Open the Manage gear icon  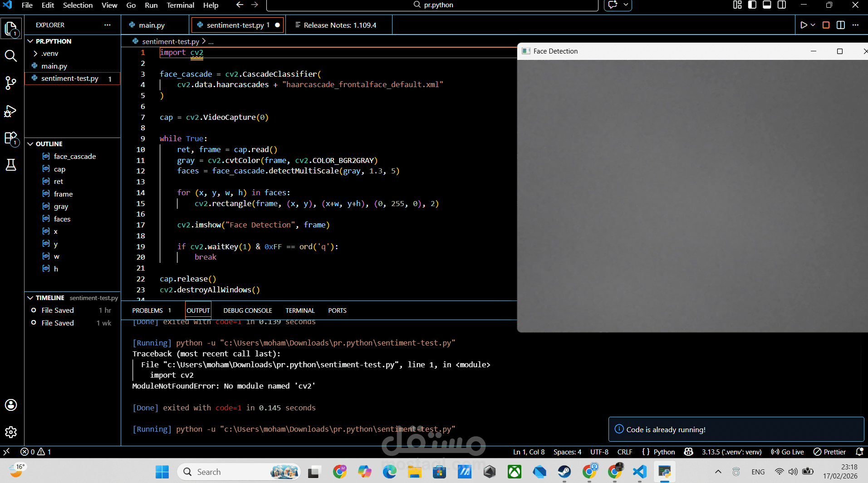[x=11, y=432]
